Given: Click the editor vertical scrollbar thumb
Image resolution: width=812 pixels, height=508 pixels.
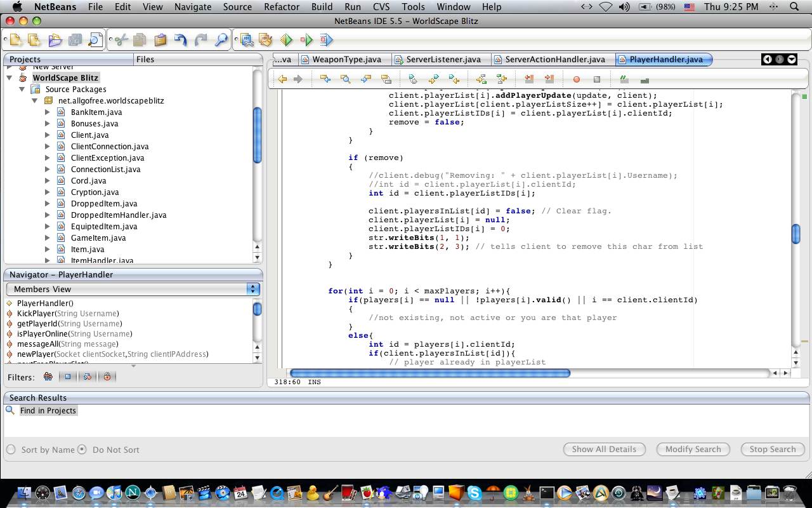Looking at the screenshot, I should (796, 234).
